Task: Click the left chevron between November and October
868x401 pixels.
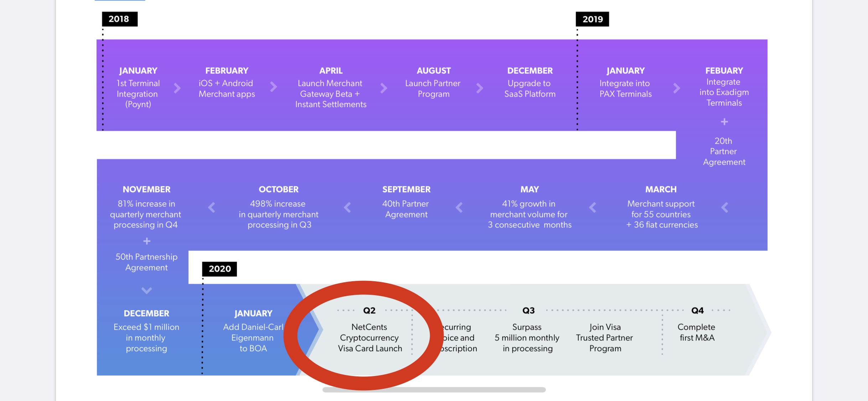Action: click(x=212, y=207)
